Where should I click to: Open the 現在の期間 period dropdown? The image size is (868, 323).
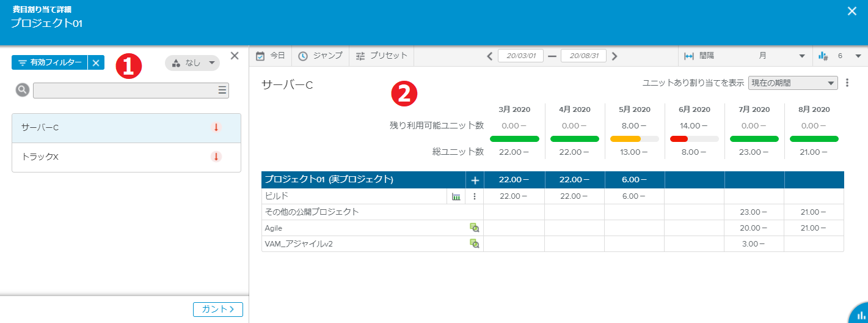[x=792, y=83]
